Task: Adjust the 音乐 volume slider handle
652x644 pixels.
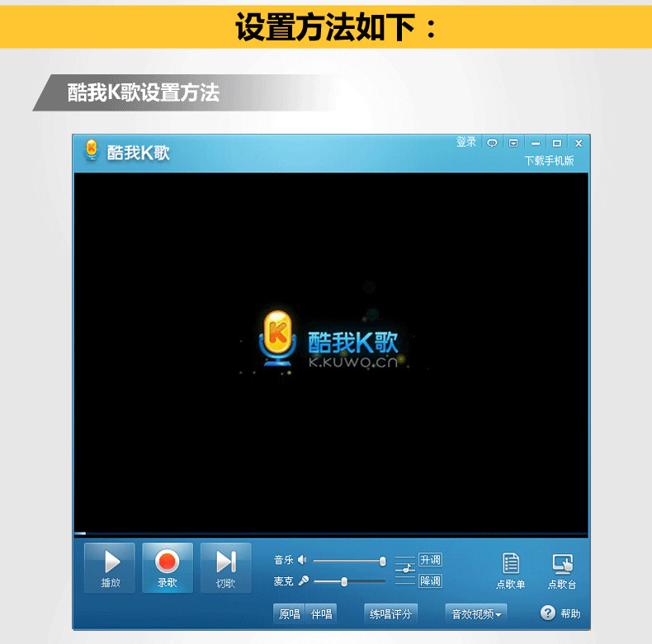Action: 383,561
